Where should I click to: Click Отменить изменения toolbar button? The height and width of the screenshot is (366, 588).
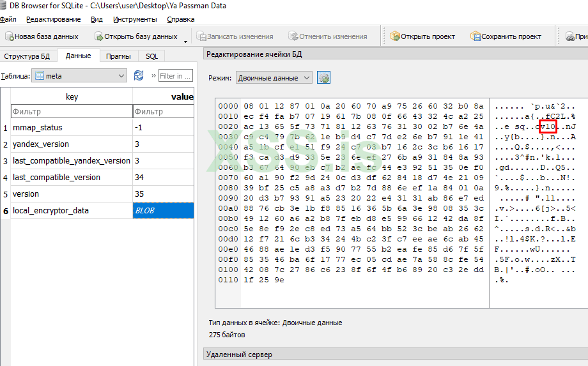tap(328, 36)
